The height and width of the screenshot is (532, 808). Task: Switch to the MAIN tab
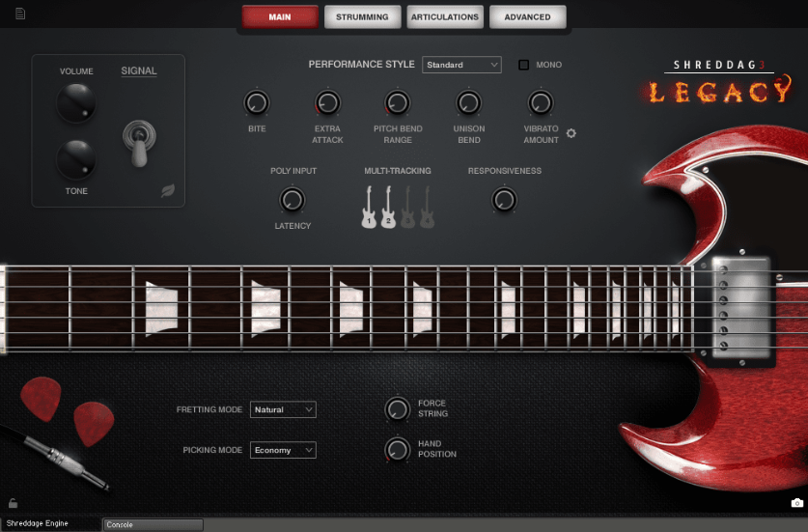tap(280, 17)
